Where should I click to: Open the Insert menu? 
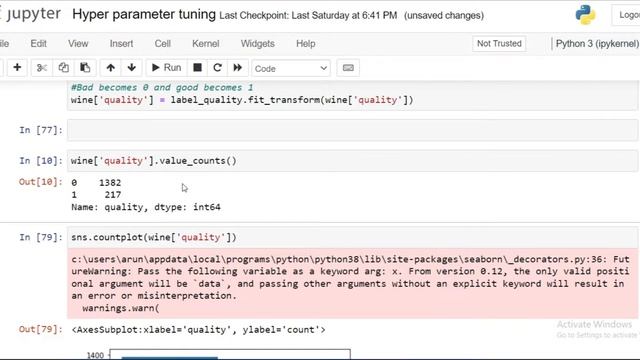(121, 44)
